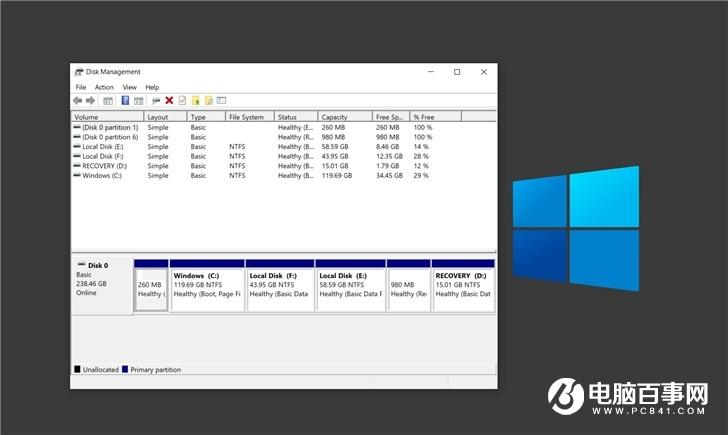Click the disk icon next to Disk 0 label
This screenshot has height=435, width=728.
(81, 264)
